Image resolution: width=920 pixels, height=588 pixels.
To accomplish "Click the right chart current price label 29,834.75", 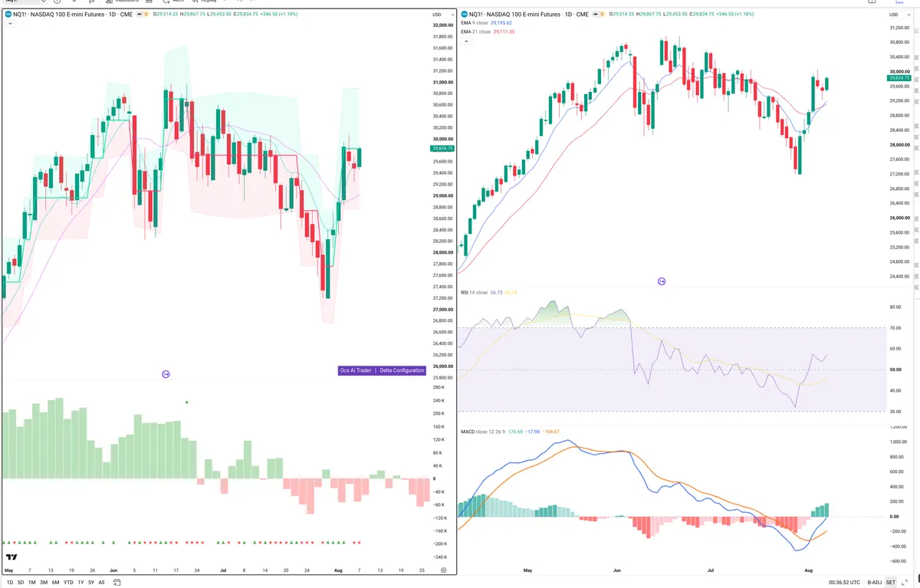I will (x=899, y=77).
